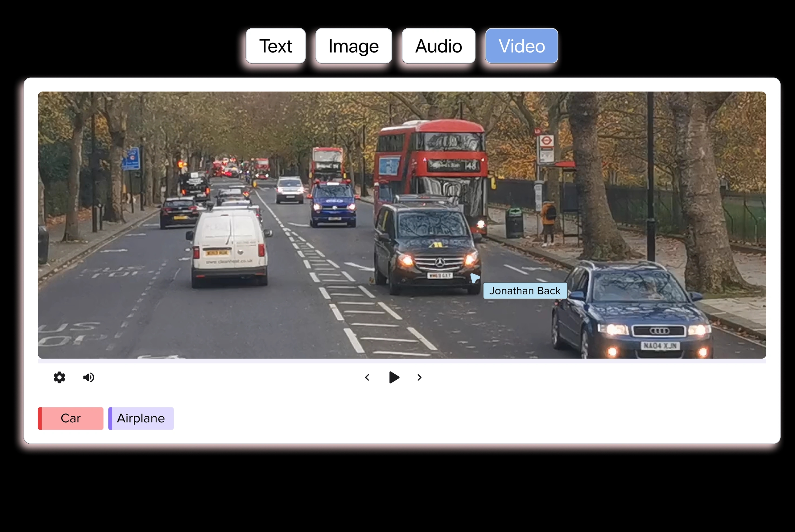Switch to the Text tab

[x=276, y=46]
